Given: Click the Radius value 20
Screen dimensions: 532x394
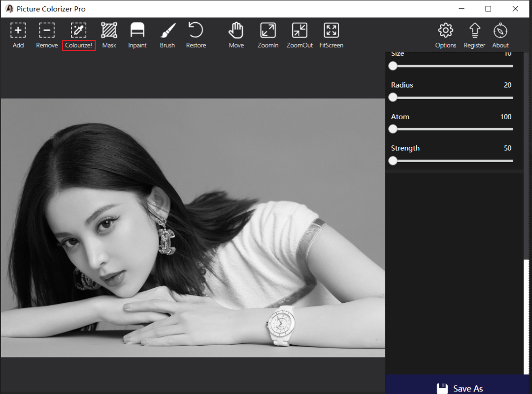Looking at the screenshot, I should (x=507, y=85).
